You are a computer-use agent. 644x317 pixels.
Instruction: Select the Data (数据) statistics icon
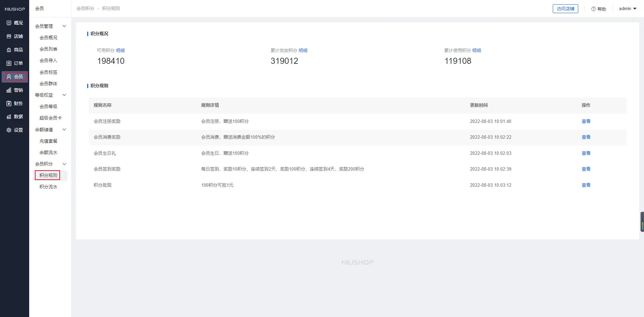[x=9, y=117]
